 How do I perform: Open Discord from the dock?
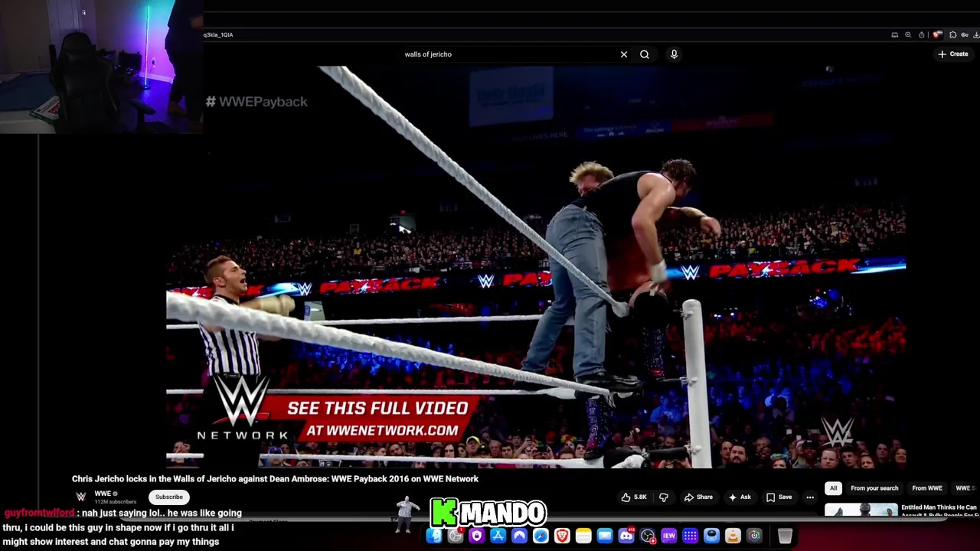(626, 536)
